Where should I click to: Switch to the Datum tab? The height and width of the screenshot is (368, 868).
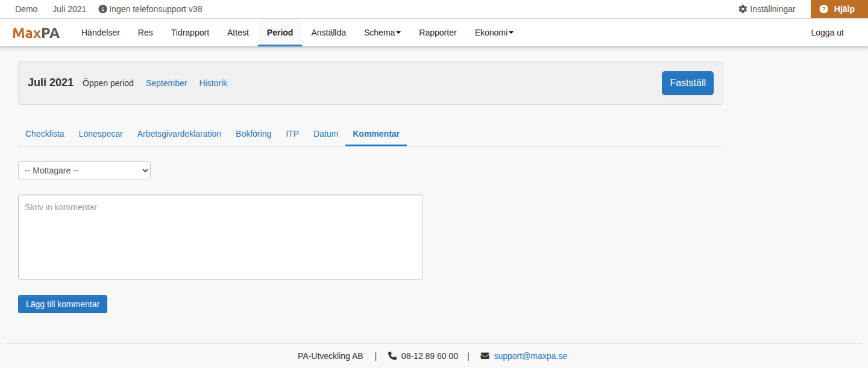pos(325,134)
